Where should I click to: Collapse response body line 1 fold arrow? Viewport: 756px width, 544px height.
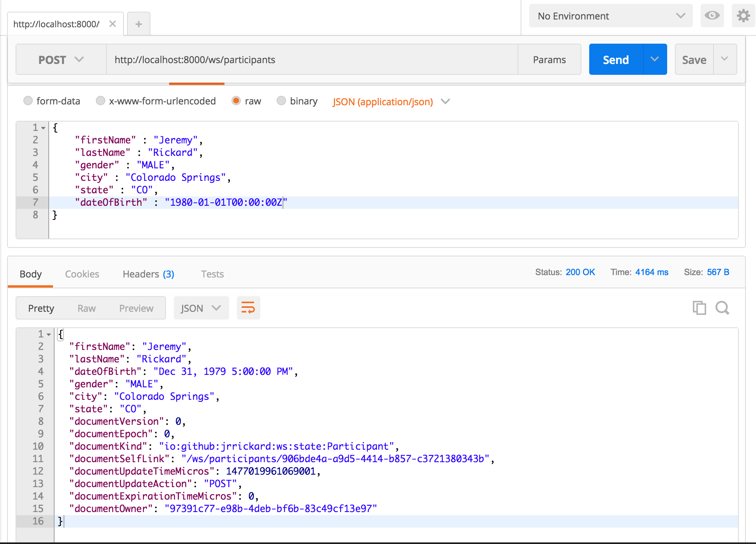(49, 334)
